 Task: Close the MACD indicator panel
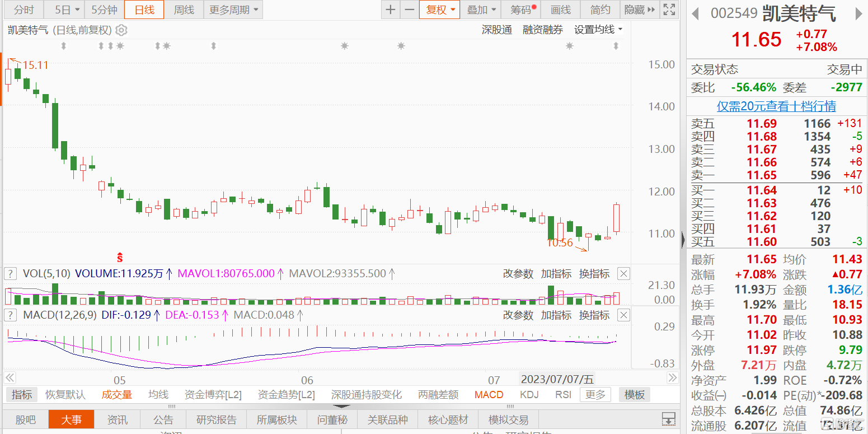623,315
